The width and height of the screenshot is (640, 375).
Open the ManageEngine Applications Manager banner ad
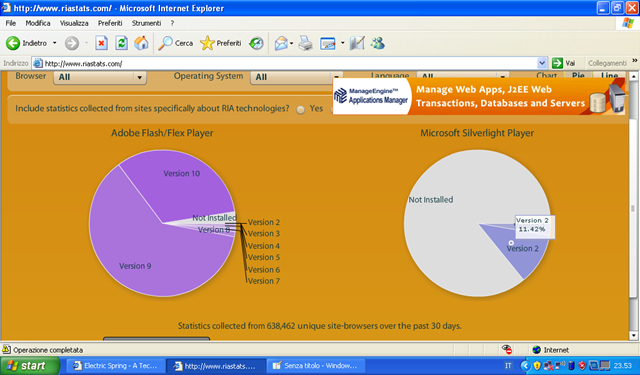(479, 96)
